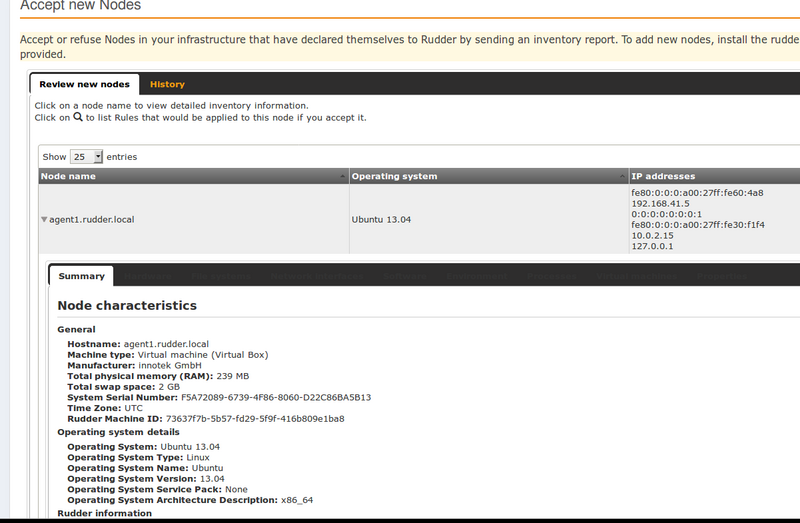Viewport: 800px width, 523px height.
Task: Sort table by Operating system header
Action: [x=489, y=176]
